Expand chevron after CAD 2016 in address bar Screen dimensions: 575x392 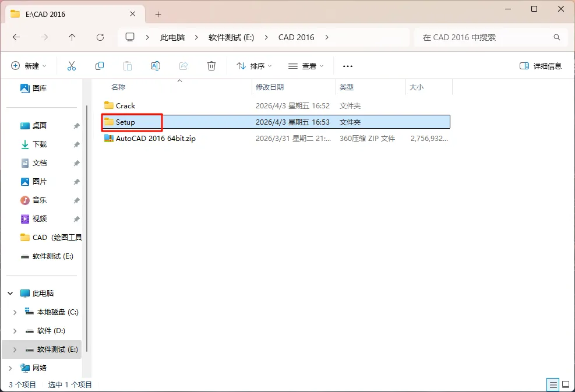[x=327, y=37]
